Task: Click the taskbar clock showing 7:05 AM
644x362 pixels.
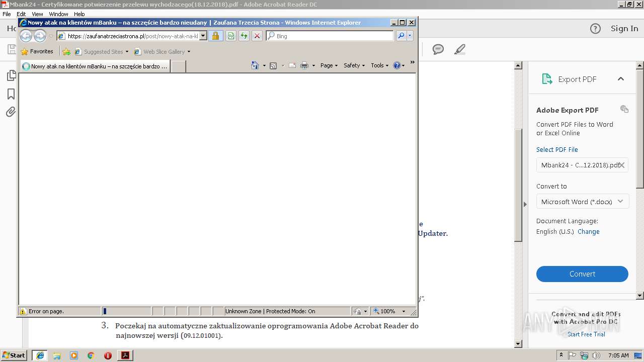Action: (618, 355)
